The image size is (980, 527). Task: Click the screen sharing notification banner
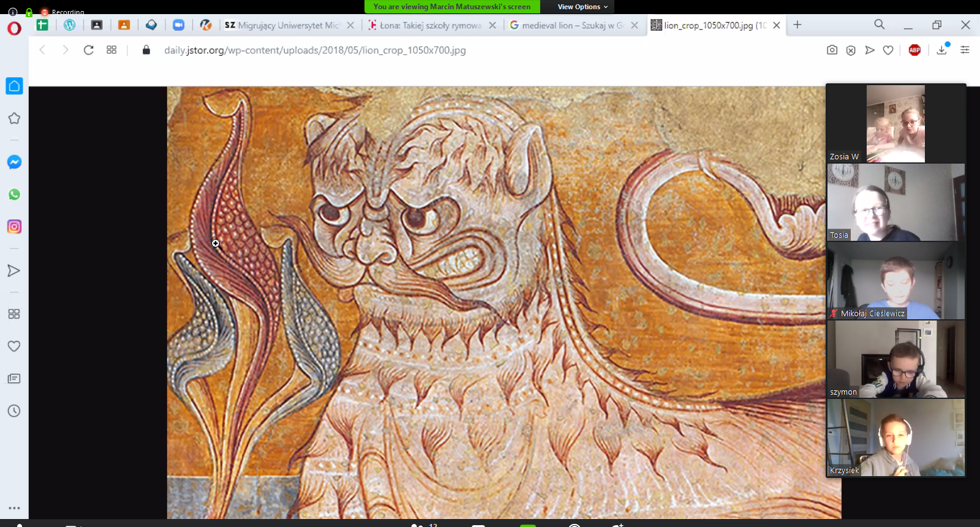click(x=452, y=7)
